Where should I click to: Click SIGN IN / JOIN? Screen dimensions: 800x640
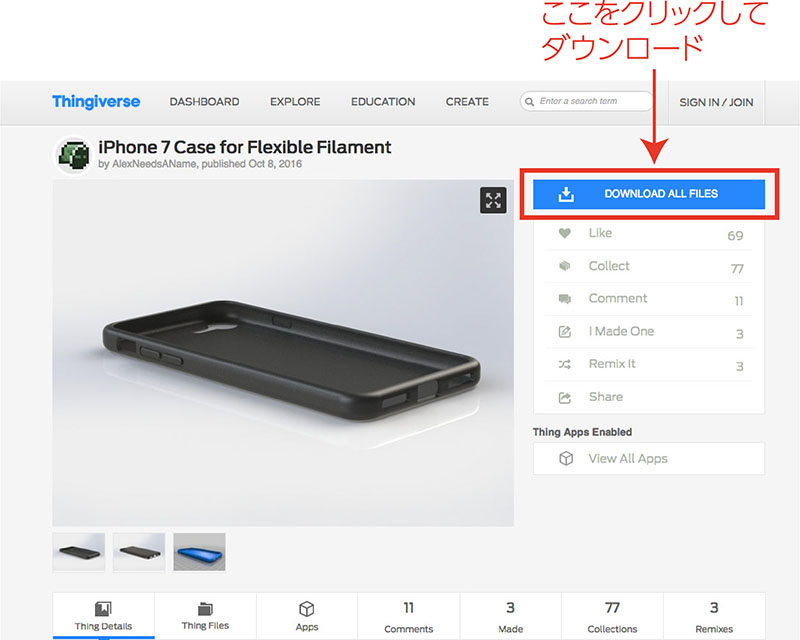[x=716, y=102]
